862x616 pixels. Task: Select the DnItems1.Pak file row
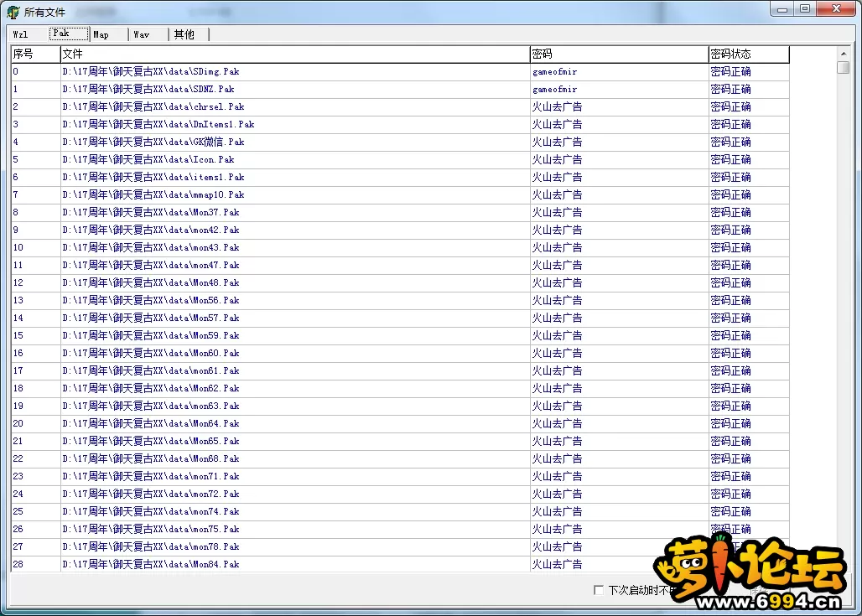(x=400, y=124)
